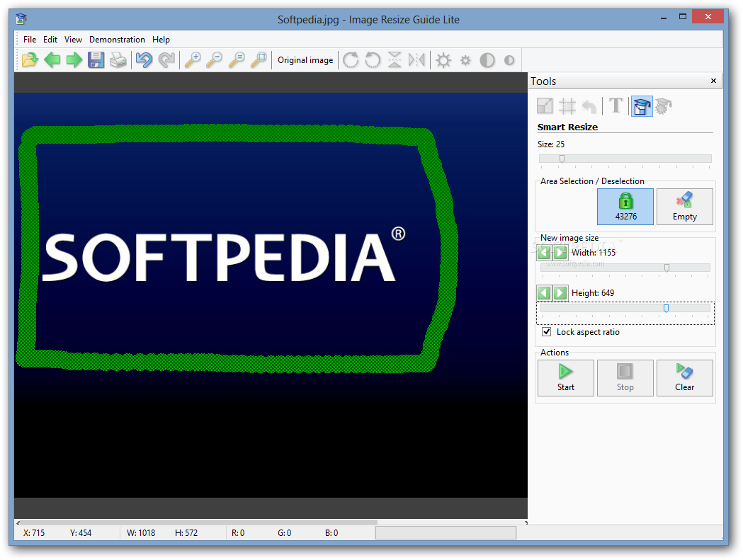Save image with floppy disk icon

[x=96, y=60]
